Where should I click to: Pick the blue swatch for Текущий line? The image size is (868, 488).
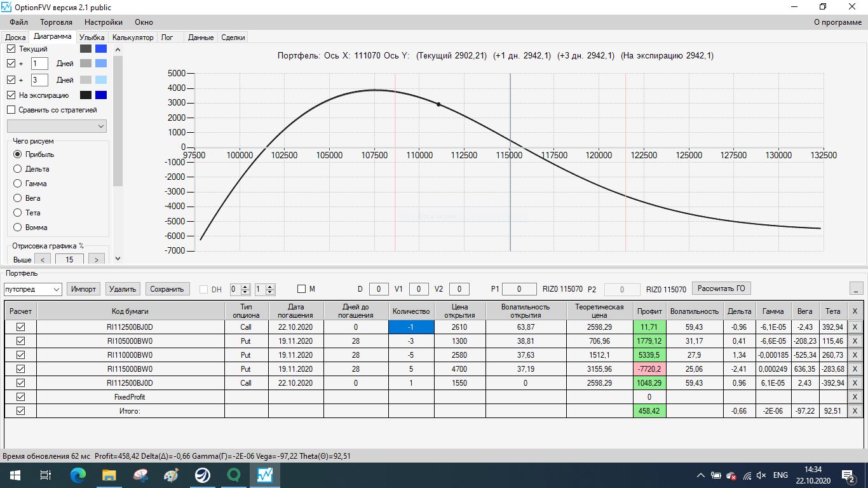tap(100, 48)
